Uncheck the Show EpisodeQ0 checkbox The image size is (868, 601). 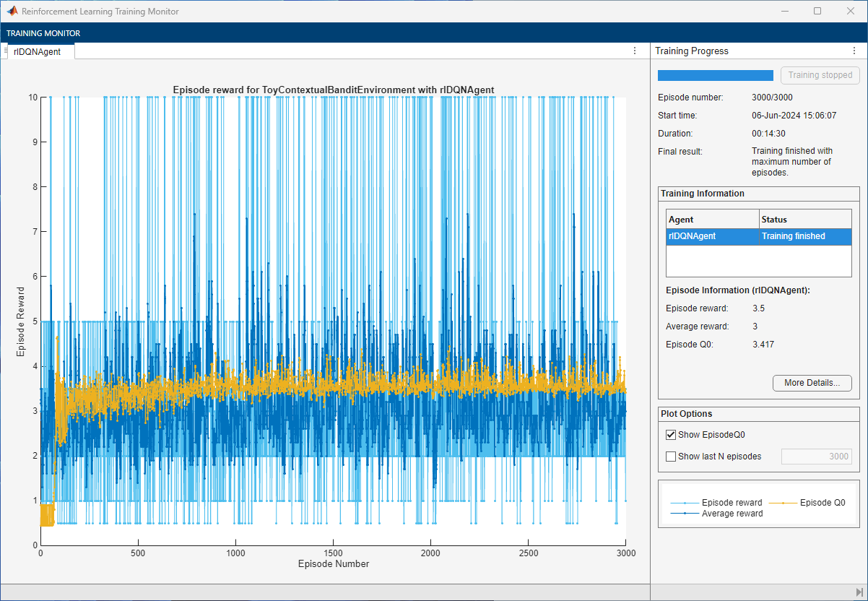671,435
